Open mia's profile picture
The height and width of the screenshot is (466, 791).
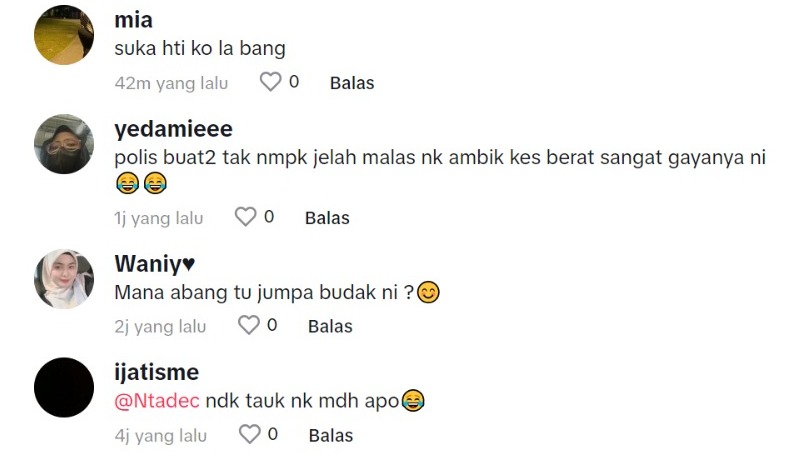(x=64, y=35)
